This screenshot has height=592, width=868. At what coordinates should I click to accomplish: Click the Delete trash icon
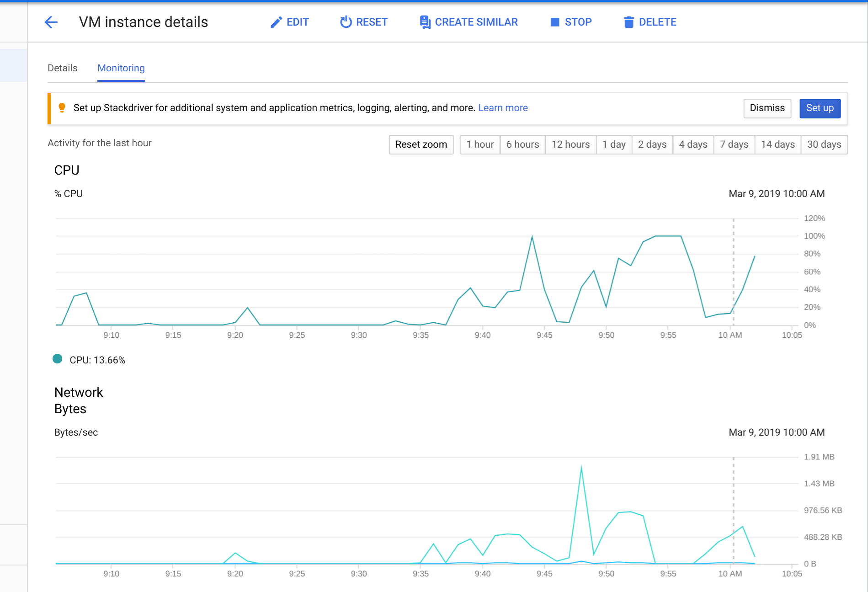click(629, 22)
